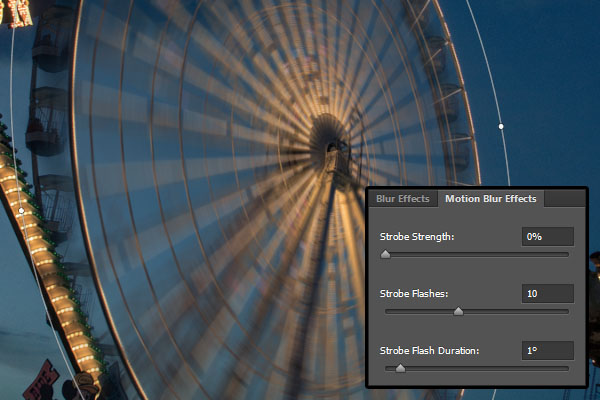The width and height of the screenshot is (600, 400).
Task: Click the Strobe Strength slider handle
Action: coord(385,254)
